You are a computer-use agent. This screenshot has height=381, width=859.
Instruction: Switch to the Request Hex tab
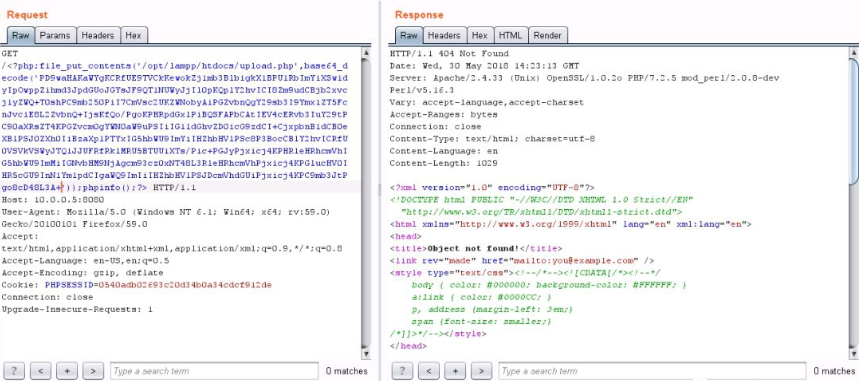(133, 35)
